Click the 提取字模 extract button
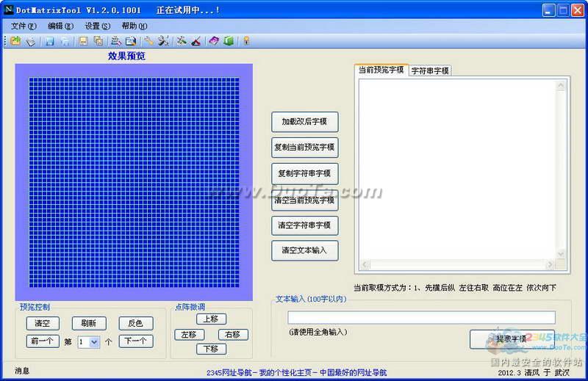 (x=512, y=339)
